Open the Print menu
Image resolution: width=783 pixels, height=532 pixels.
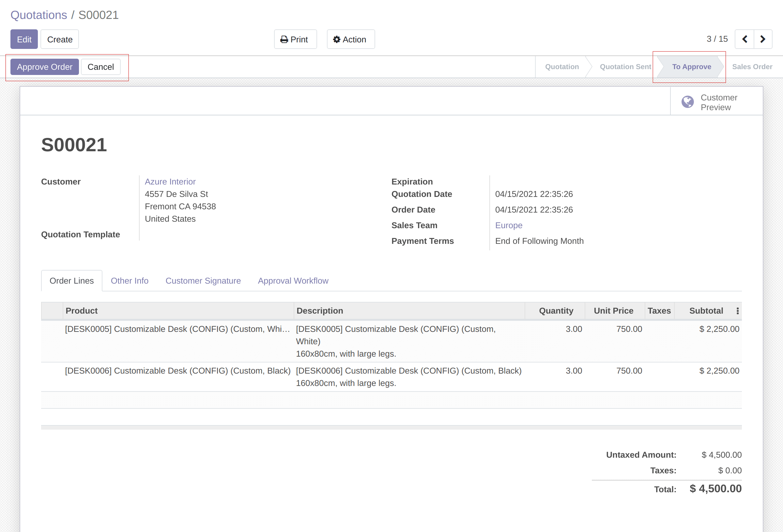[295, 39]
